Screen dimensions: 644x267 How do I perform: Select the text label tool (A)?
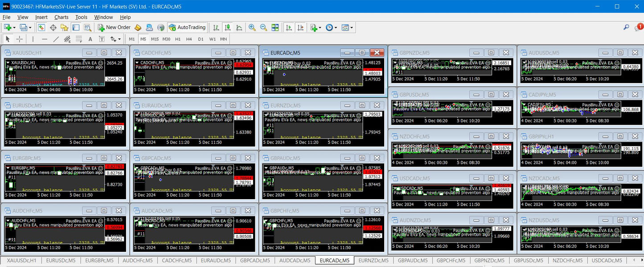coord(90,39)
